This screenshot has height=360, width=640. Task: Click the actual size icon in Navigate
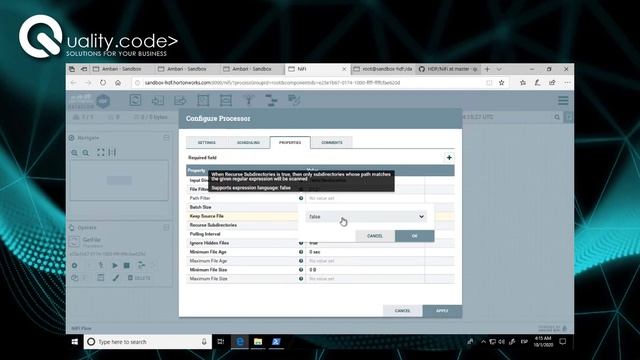(112, 152)
